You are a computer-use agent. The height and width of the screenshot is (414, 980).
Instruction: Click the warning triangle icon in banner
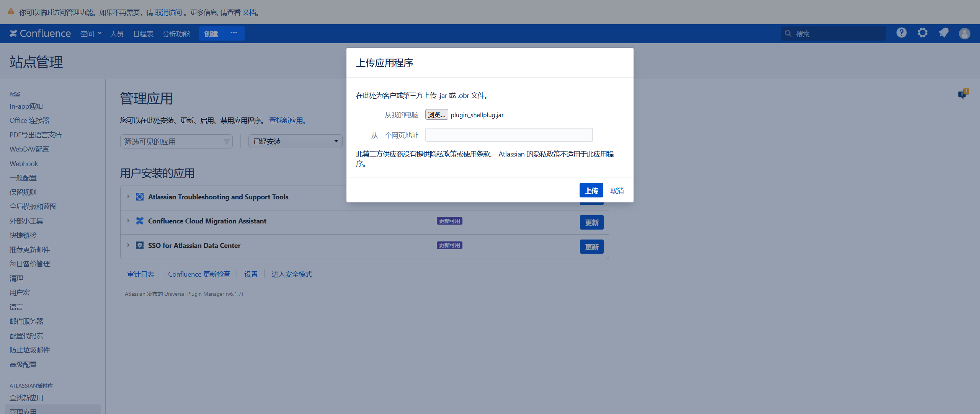(11, 12)
